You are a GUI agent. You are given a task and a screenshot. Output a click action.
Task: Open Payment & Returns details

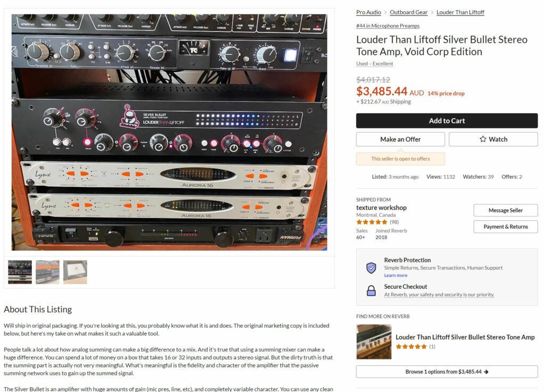click(x=506, y=227)
